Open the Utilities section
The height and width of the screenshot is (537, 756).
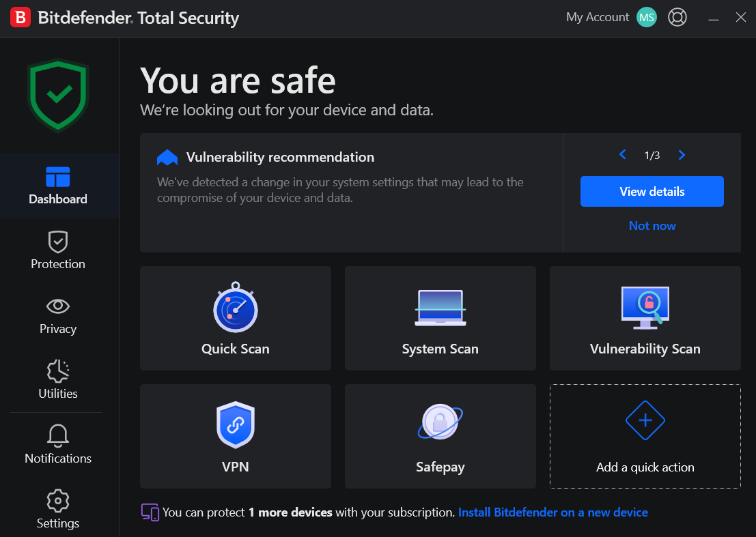pos(58,380)
